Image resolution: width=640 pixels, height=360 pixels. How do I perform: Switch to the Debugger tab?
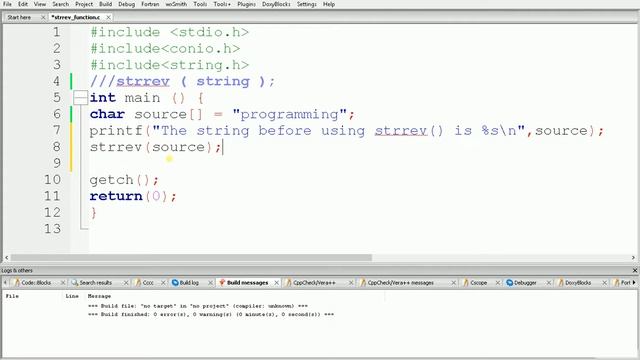coord(525,282)
